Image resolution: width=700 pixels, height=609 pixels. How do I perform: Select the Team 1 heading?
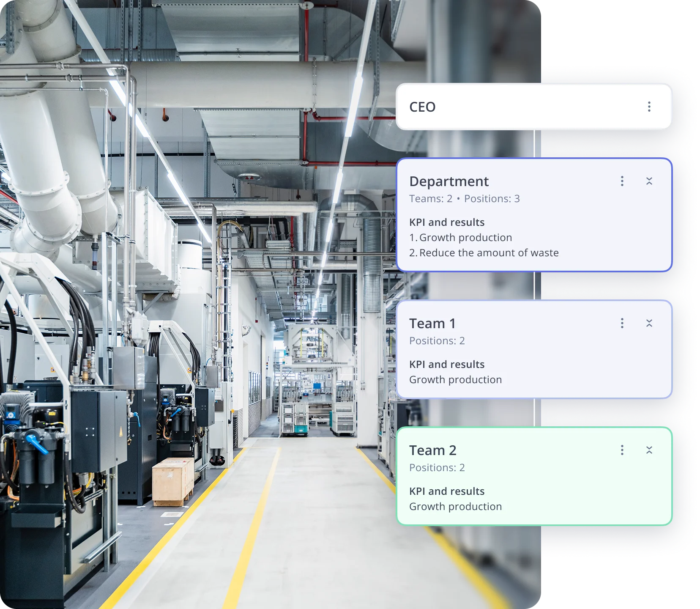[x=432, y=324]
